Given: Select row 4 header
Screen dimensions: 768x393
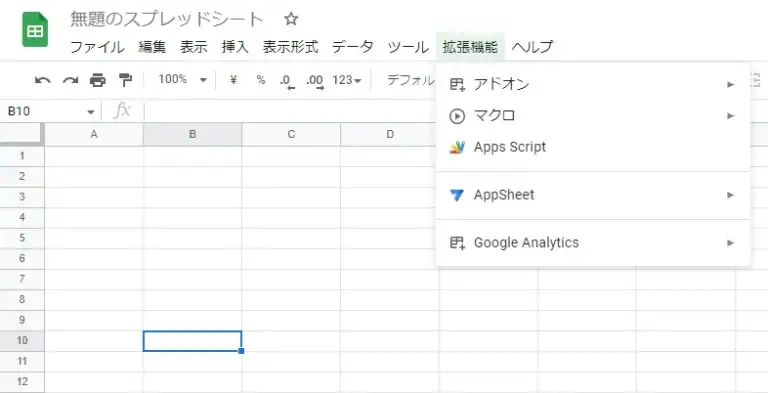Looking at the screenshot, I should [22, 218].
